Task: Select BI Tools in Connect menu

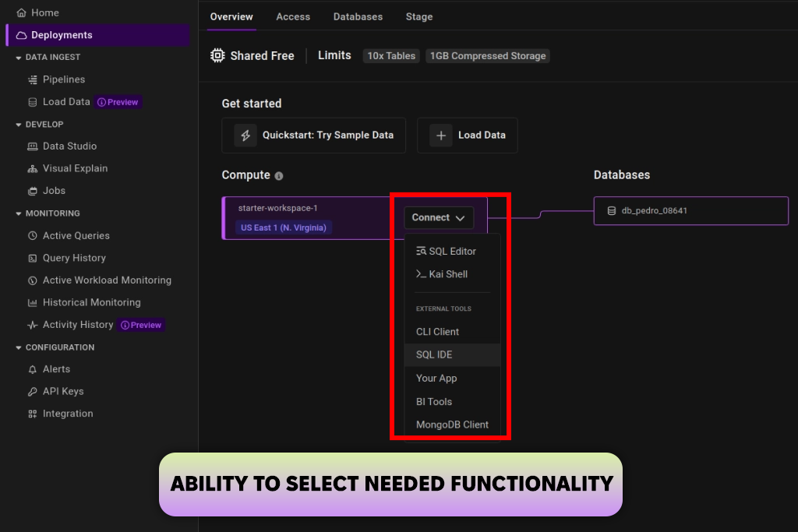Action: click(452, 402)
